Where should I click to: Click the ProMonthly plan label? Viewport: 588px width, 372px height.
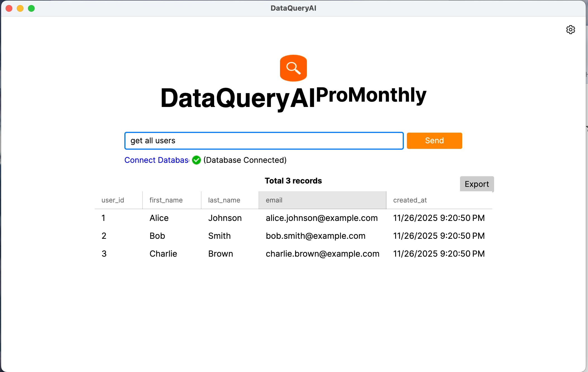[x=371, y=95]
